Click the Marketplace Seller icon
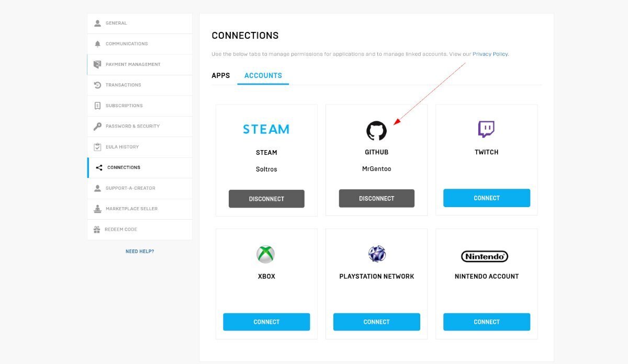Viewport: 628px width, 364px height. (x=97, y=209)
